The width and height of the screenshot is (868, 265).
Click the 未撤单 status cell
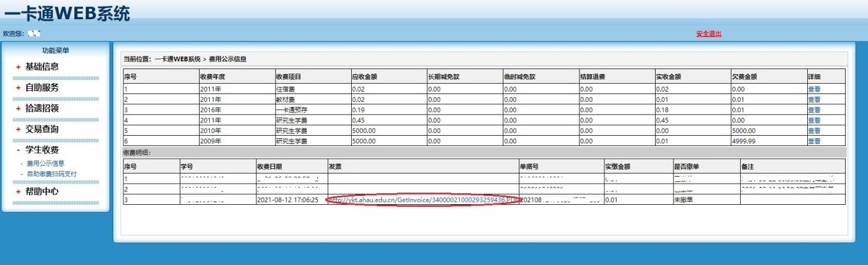click(x=684, y=200)
